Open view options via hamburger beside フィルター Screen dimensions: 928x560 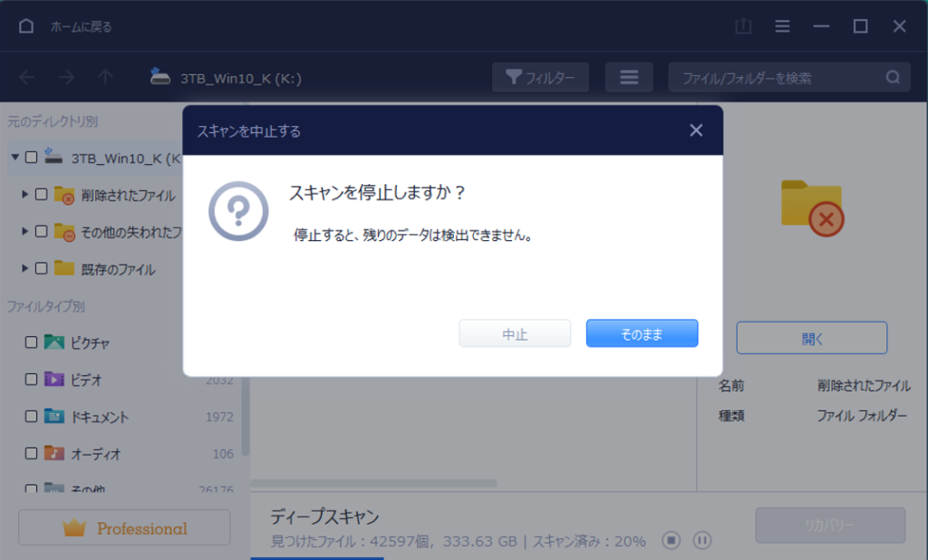(x=629, y=77)
